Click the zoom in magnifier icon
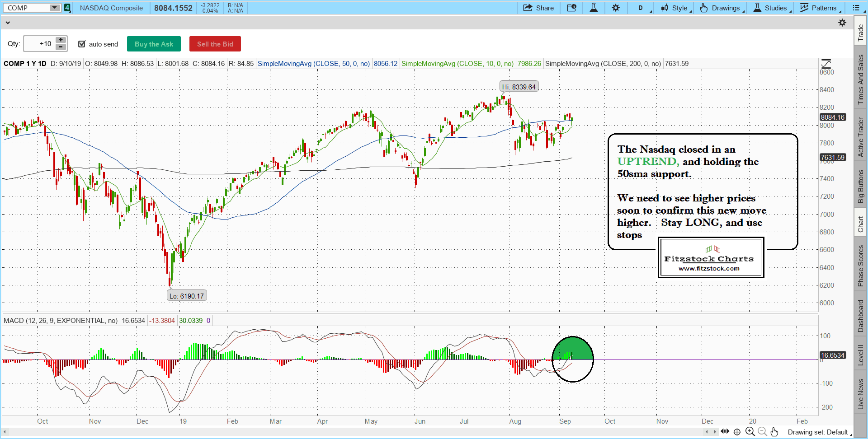 pos(750,432)
